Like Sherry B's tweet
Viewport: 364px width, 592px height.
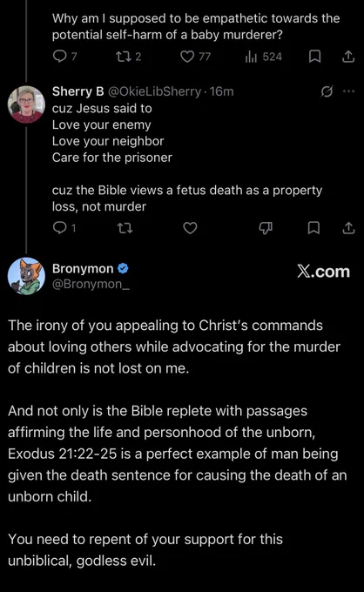(190, 228)
